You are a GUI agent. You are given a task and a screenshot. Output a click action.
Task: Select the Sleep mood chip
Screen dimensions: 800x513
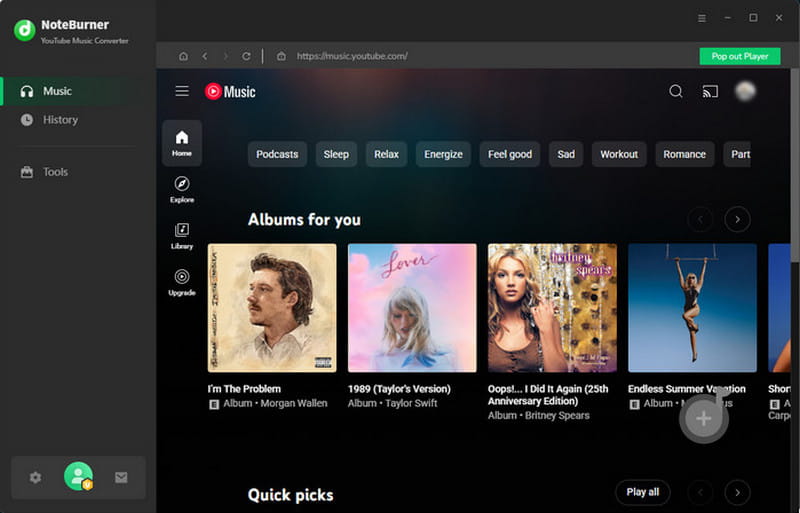pos(336,154)
